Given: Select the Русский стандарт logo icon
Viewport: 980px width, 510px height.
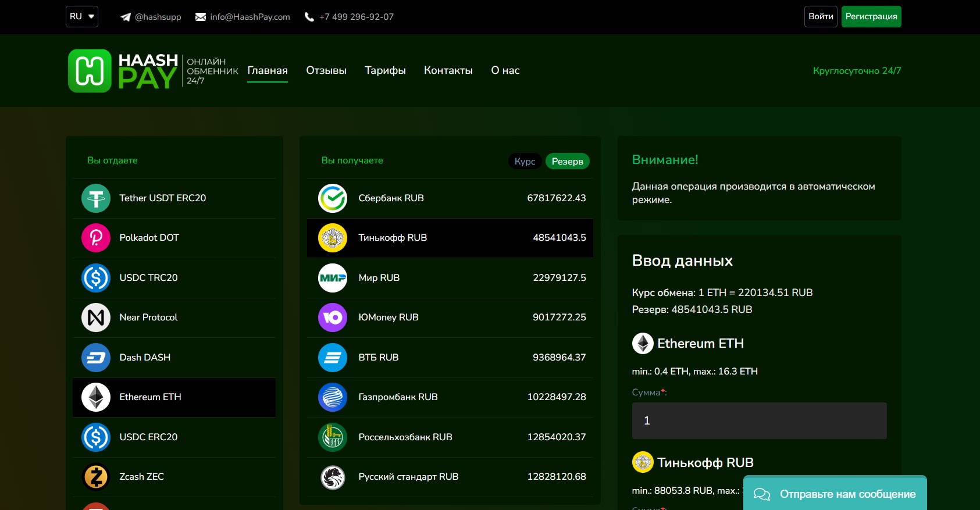Looking at the screenshot, I should point(333,477).
